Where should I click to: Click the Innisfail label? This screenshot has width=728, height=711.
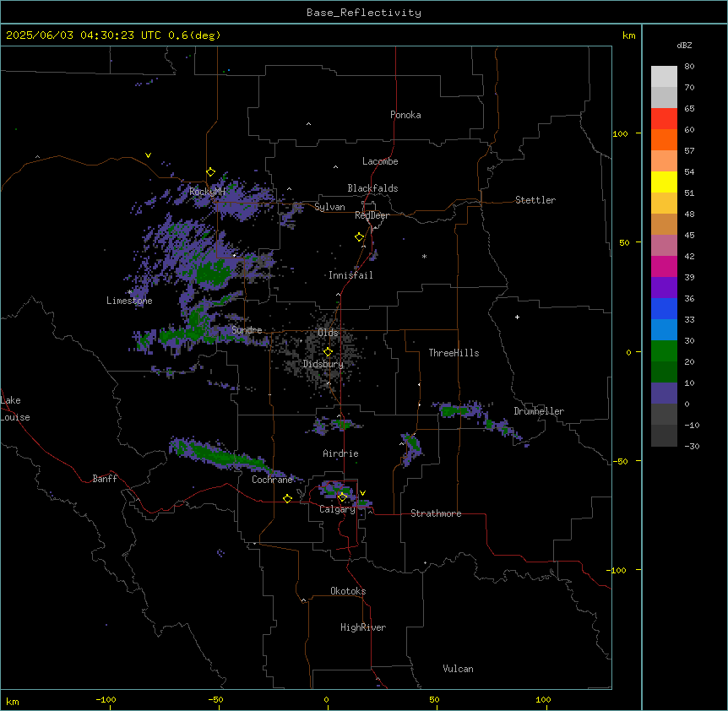pos(350,275)
